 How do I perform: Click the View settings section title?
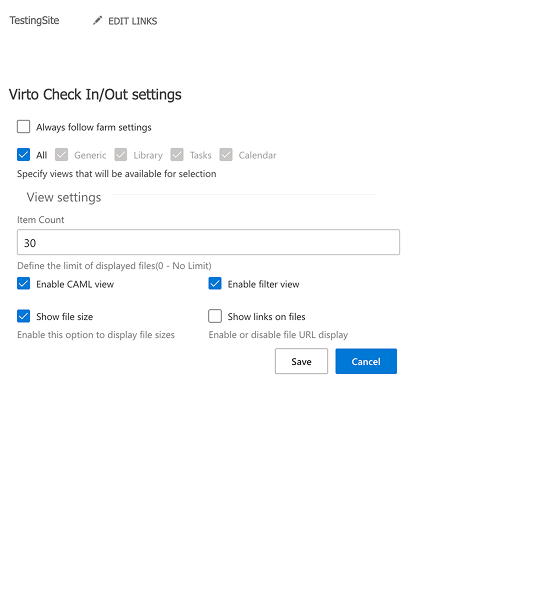tap(64, 197)
